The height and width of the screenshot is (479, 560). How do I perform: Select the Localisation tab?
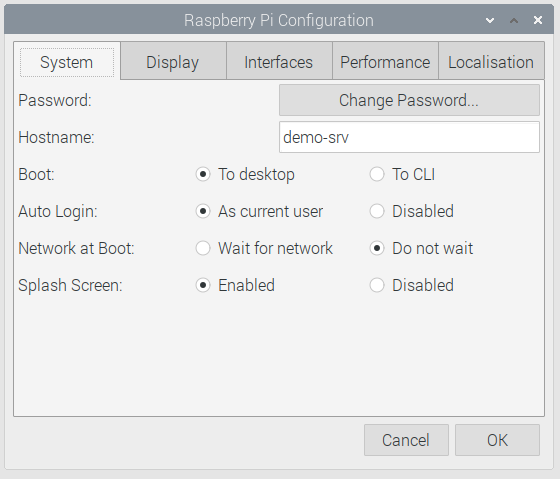491,62
